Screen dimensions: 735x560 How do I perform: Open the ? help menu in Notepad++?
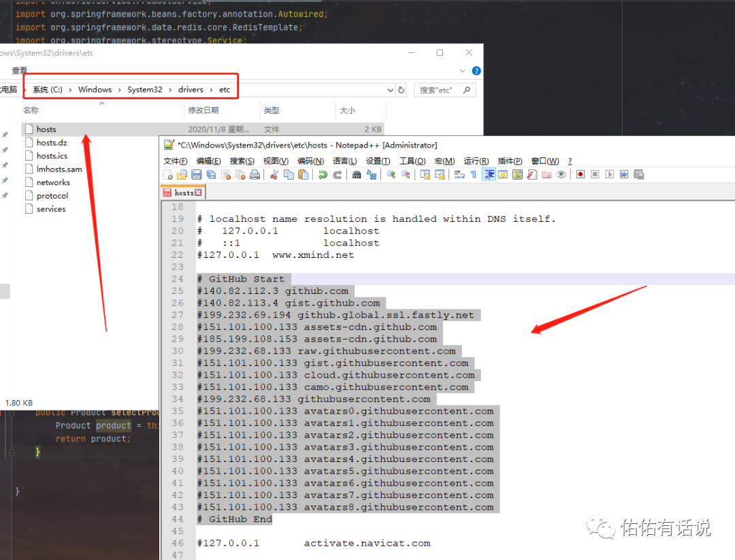(x=570, y=161)
